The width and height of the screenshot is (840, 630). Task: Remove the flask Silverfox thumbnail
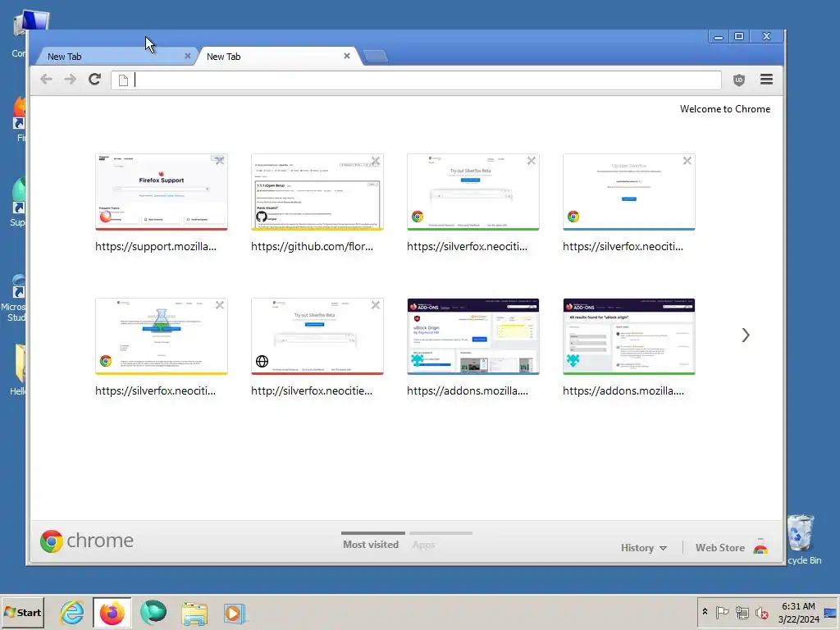(x=220, y=305)
